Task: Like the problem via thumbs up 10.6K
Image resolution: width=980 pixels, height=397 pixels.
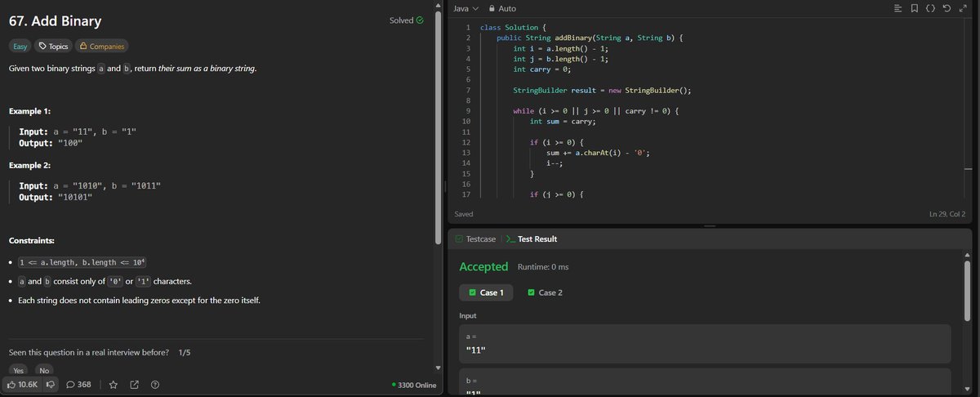Action: tap(22, 384)
